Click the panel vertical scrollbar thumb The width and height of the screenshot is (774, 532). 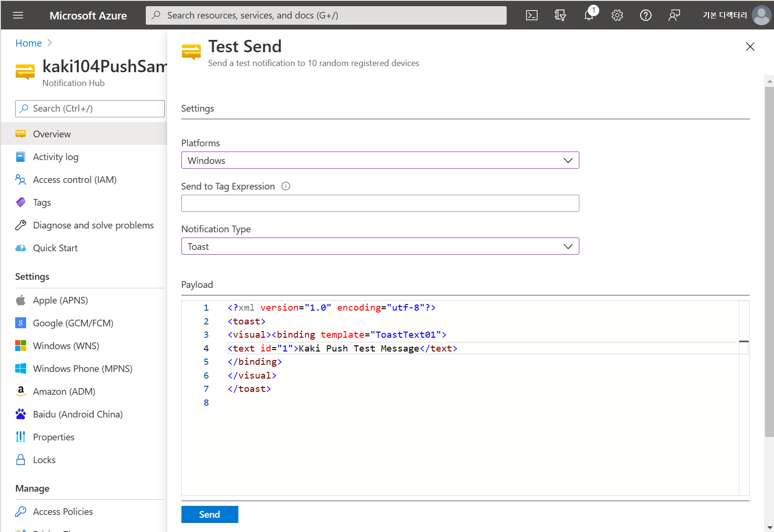click(769, 262)
